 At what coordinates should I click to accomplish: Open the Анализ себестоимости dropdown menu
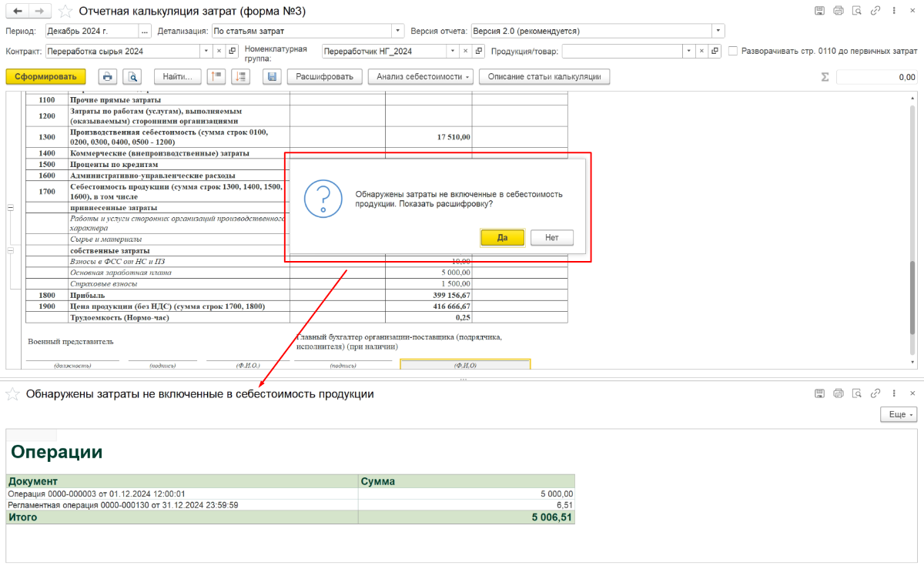coord(420,77)
